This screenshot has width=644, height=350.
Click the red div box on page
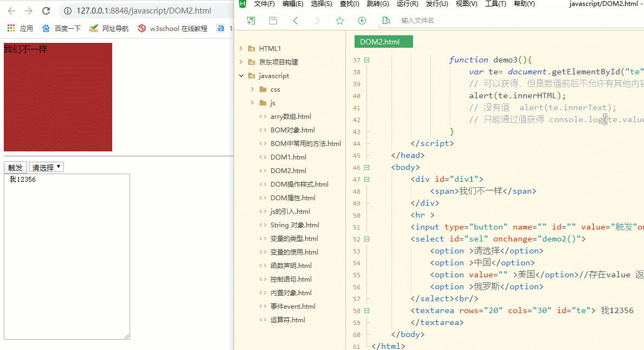(58, 97)
